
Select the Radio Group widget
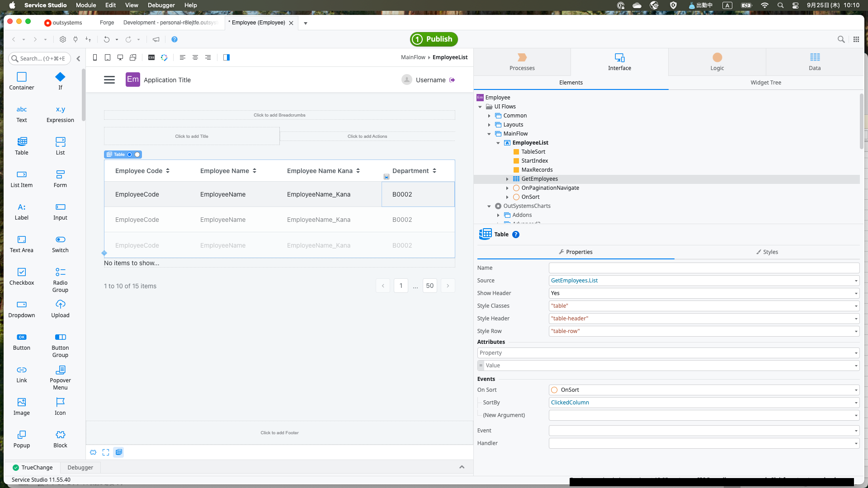60,279
